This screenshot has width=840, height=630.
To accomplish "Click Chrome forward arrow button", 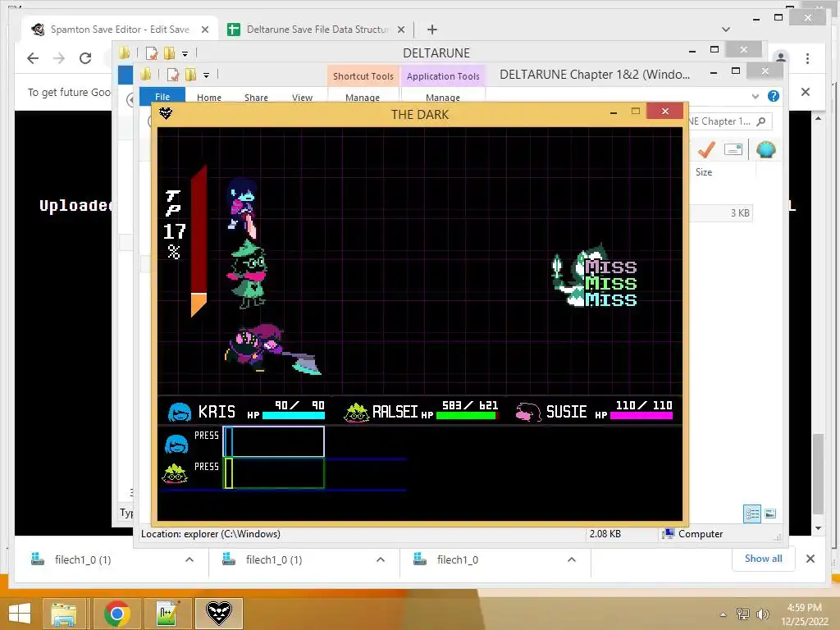I will tap(59, 58).
